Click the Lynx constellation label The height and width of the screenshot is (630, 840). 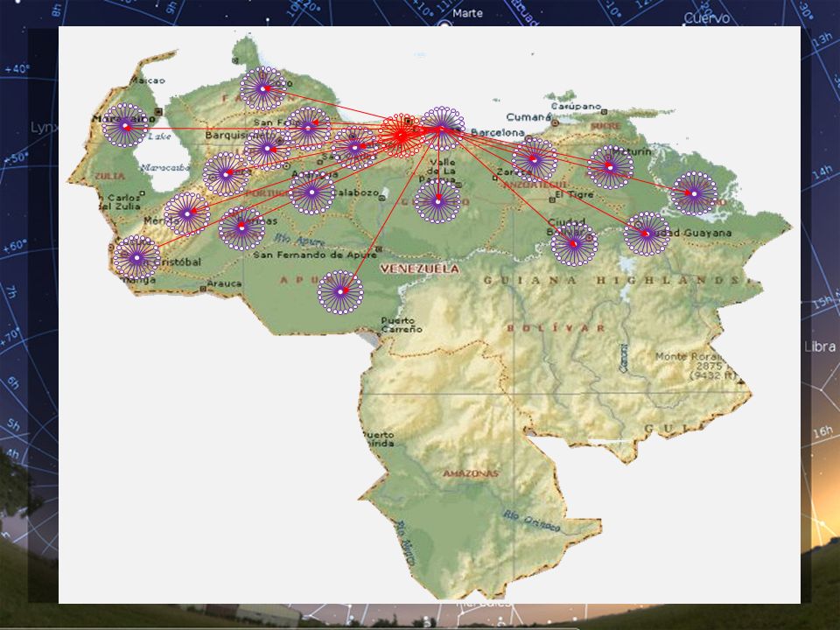coord(44,128)
